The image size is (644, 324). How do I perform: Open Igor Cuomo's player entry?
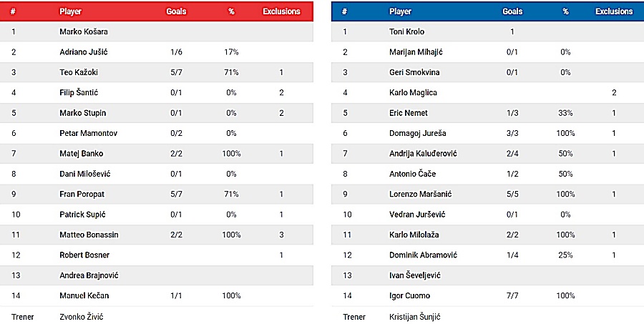411,295
